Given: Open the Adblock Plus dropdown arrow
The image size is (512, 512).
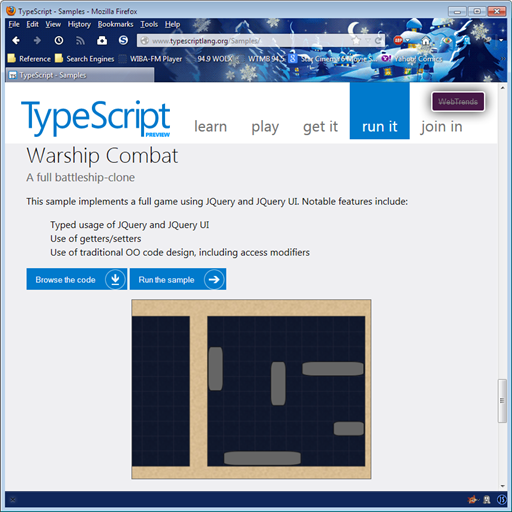Looking at the screenshot, I should click(407, 41).
